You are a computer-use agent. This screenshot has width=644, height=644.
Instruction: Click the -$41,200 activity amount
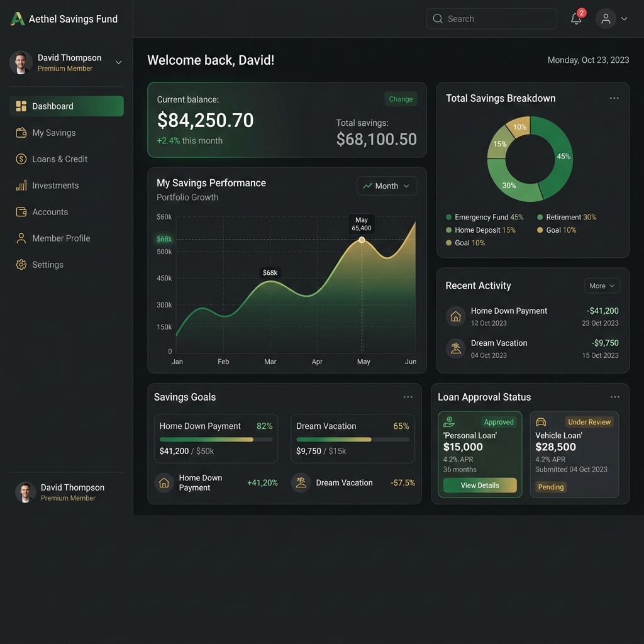pos(602,311)
